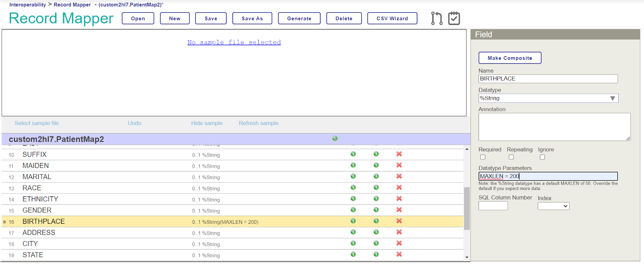Click the Undo link
Image resolution: width=644 pixels, height=264 pixels.
[x=134, y=123]
